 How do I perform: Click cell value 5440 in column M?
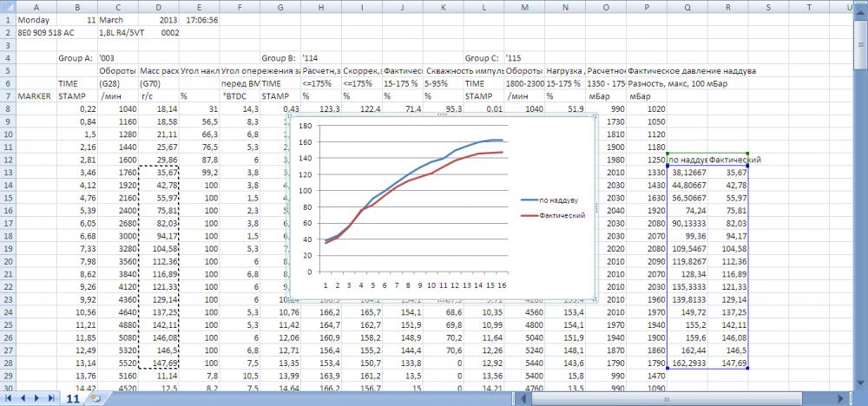(x=525, y=363)
